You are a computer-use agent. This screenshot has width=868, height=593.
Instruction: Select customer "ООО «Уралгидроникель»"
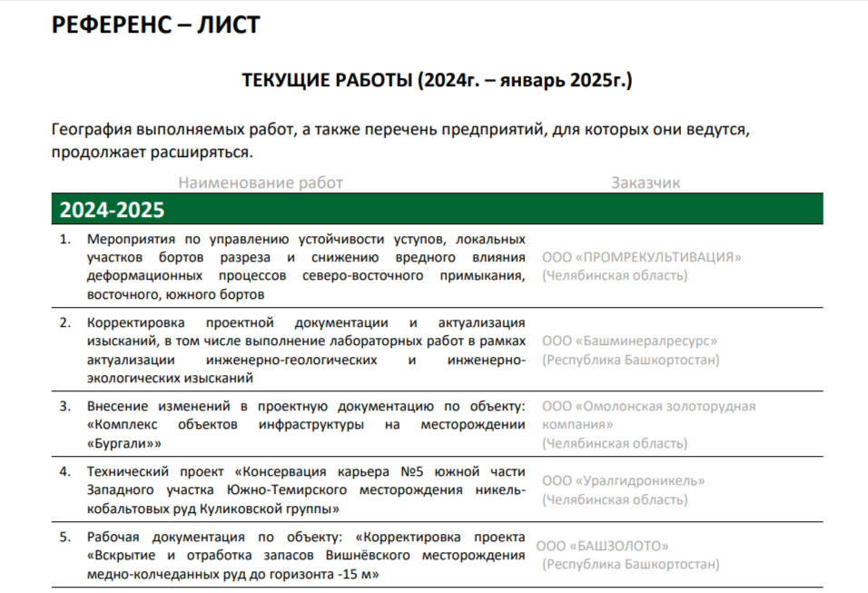[624, 480]
